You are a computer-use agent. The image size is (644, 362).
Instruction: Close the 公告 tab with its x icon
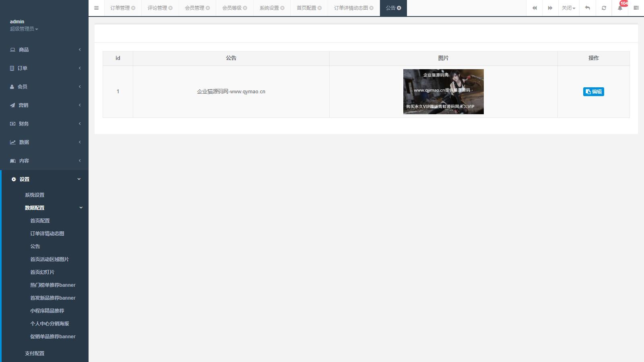(x=399, y=8)
